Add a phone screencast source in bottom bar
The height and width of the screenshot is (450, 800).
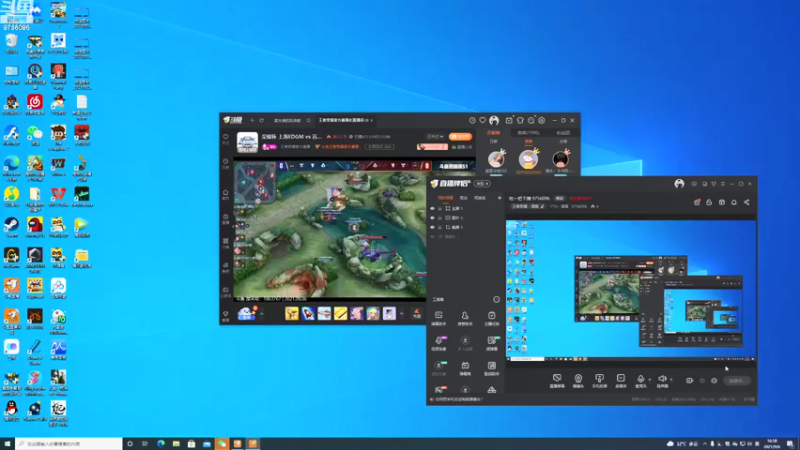(x=599, y=381)
